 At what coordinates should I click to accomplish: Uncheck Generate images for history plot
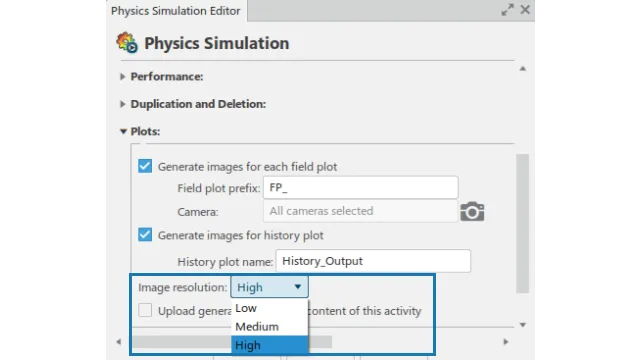(145, 235)
